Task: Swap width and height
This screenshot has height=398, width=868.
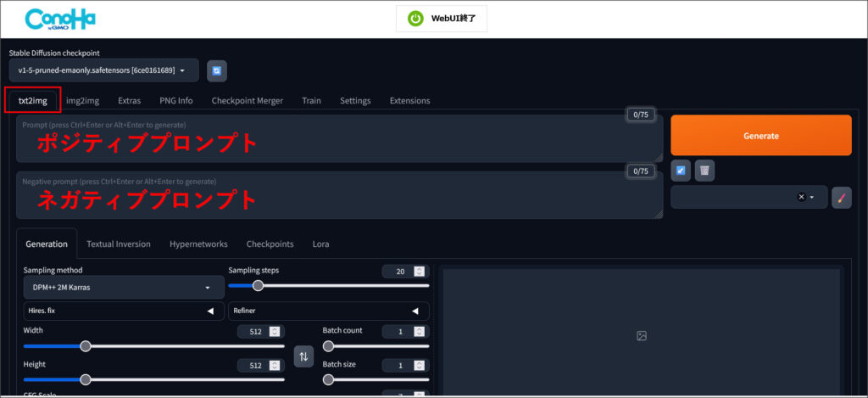Action: 303,356
